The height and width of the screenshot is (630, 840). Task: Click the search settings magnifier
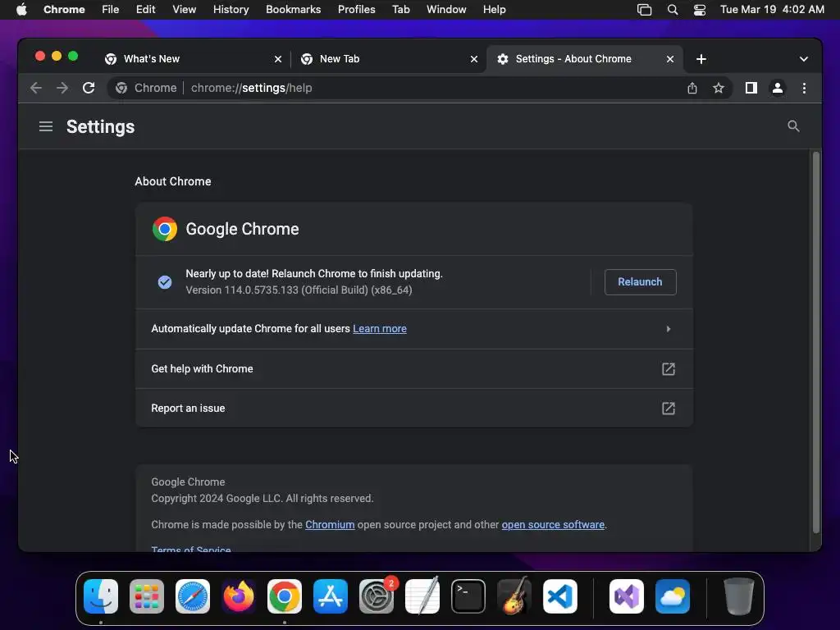(793, 126)
